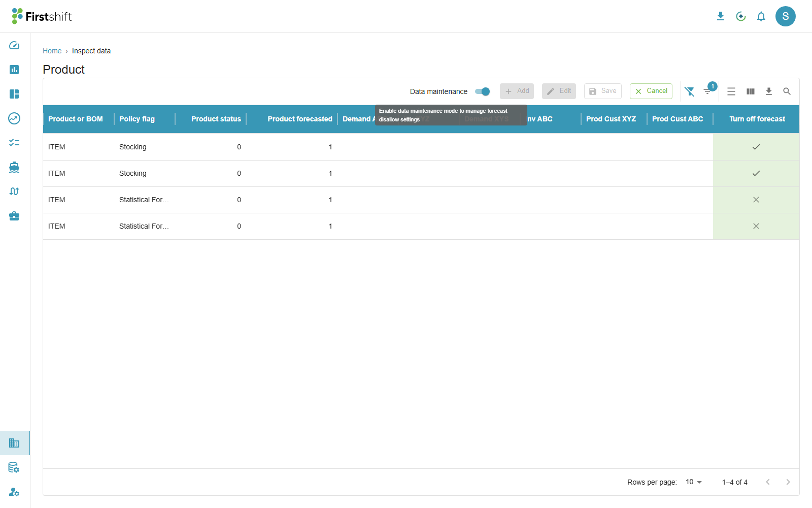Viewport: 812px width, 508px height.
Task: Open the briefcase sidebar icon
Action: click(x=14, y=216)
